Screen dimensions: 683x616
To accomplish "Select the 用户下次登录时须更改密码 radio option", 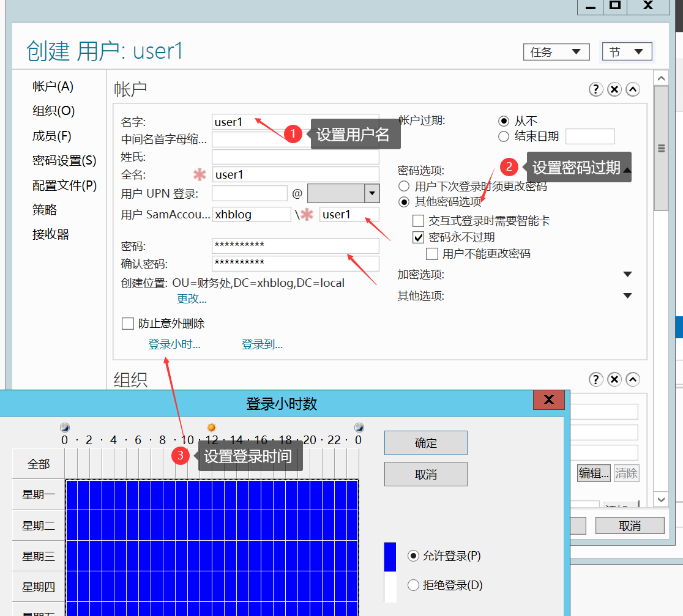I will coord(403,186).
